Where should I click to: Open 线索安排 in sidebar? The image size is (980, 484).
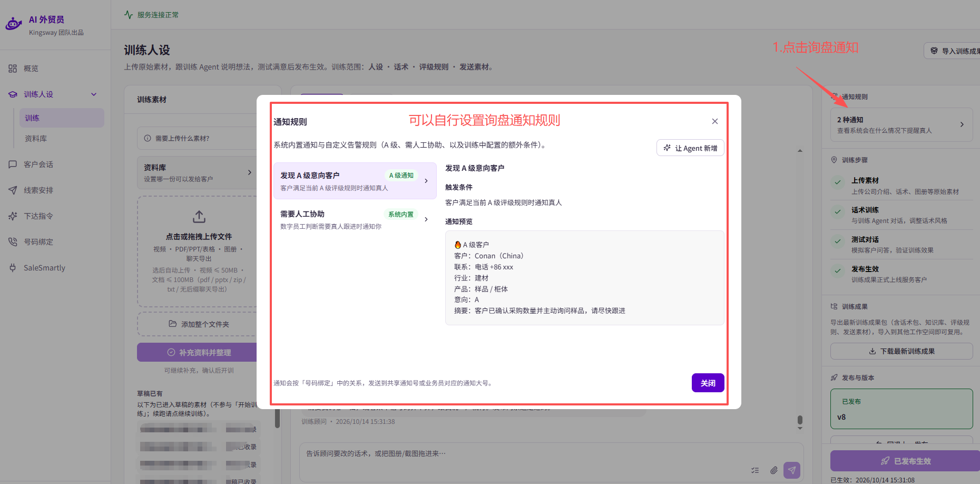point(38,190)
